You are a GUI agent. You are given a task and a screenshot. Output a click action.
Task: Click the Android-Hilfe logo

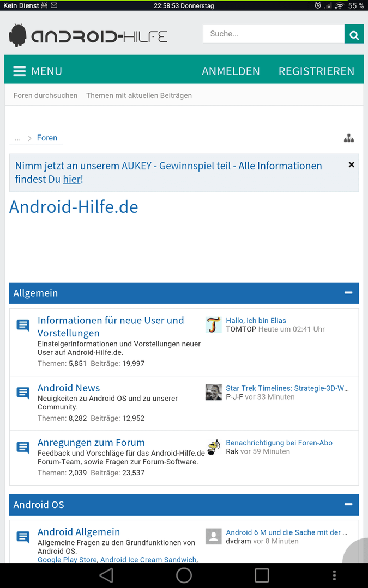point(88,36)
